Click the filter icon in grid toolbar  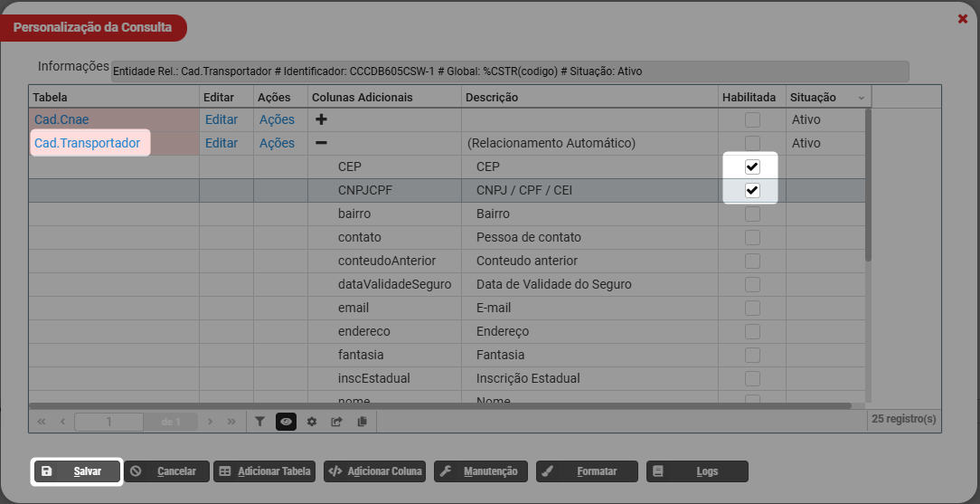[x=259, y=422]
